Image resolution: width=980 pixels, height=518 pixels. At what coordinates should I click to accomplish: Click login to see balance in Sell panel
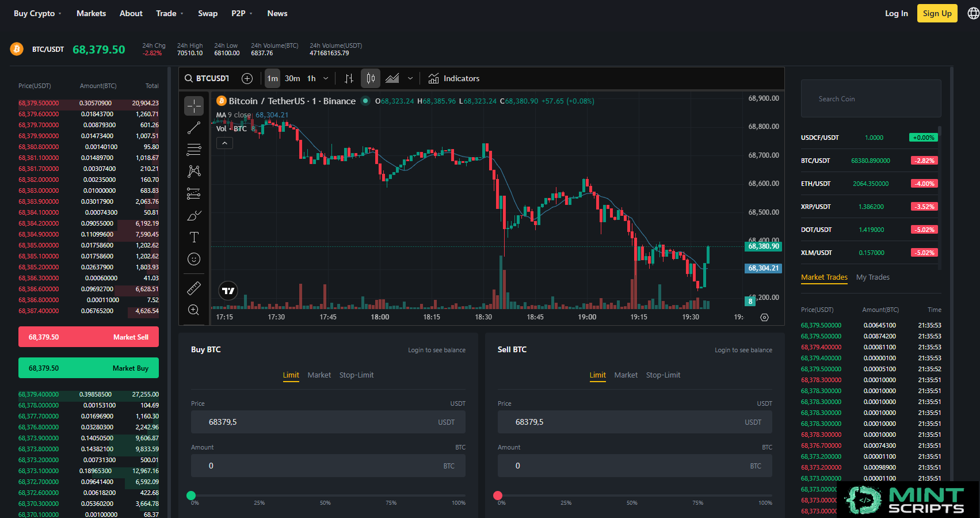point(743,350)
